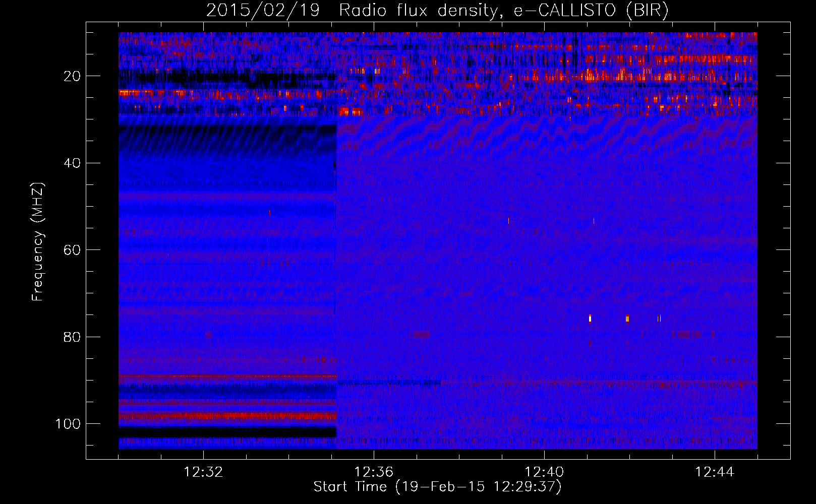This screenshot has width=816, height=504.
Task: Click the 80 frequency tick label
Action: click(72, 337)
